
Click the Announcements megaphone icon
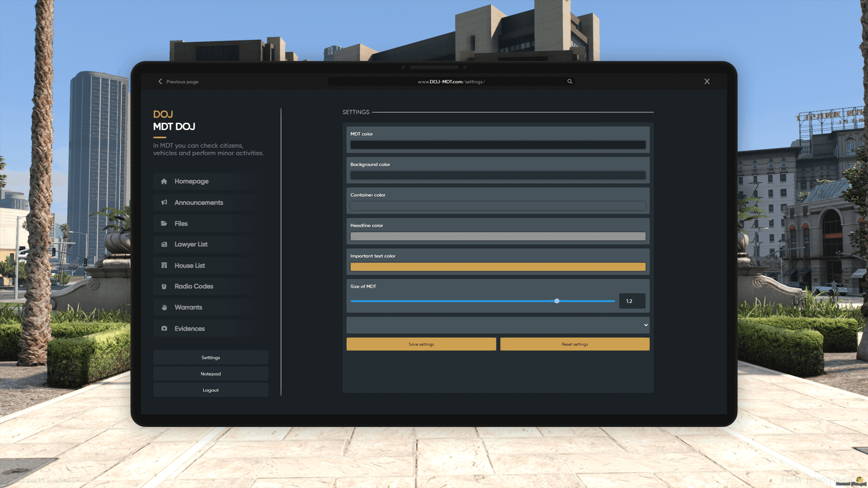164,202
